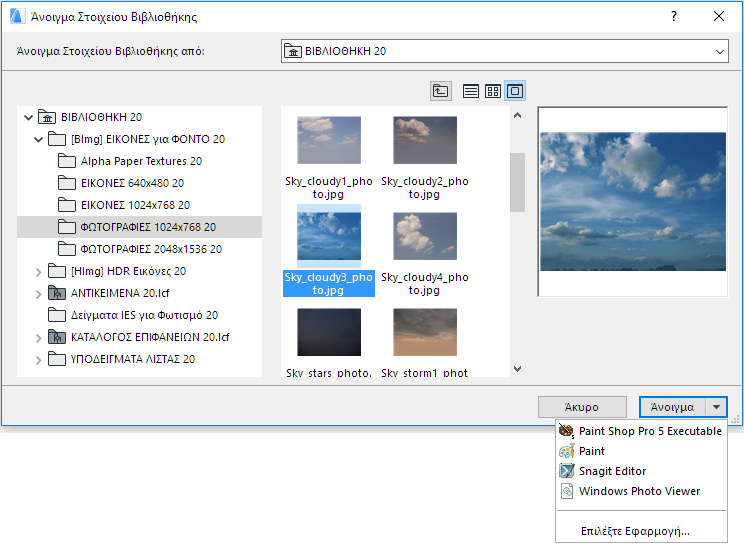The image size is (744, 544).
Task: Expand ΚΑΤΑΛΟΓΟΣ ΕΠΙΦΑΝΕΙΩΝ 20.lcf node
Action: tap(38, 338)
